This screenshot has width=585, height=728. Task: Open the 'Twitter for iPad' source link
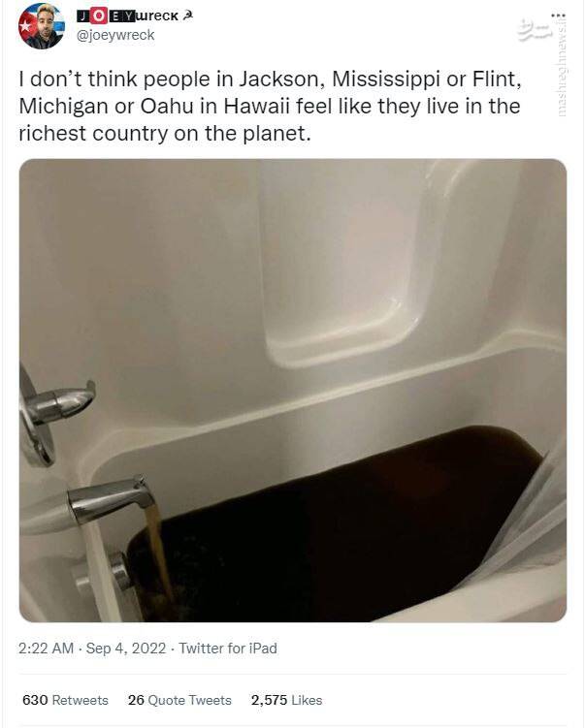pyautogui.click(x=228, y=649)
